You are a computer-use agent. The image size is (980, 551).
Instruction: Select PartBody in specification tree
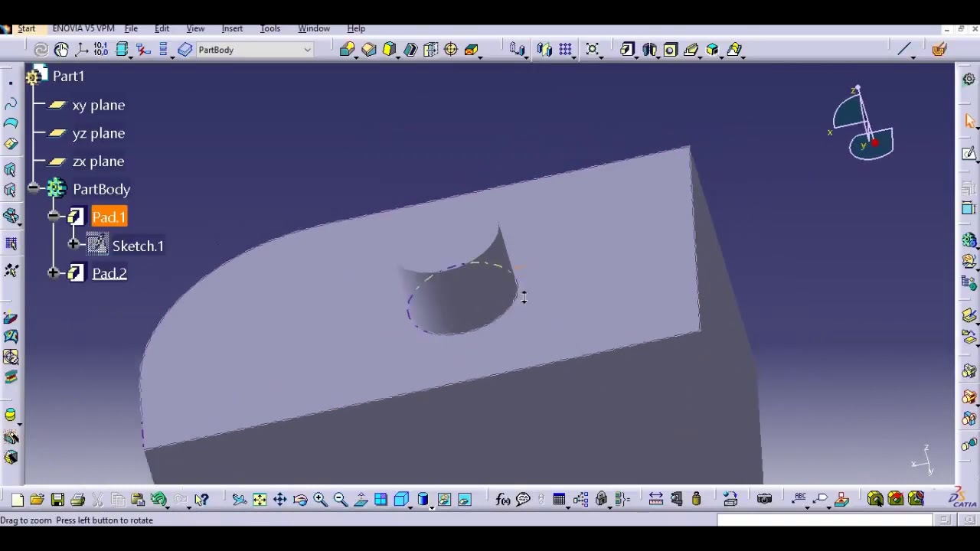(x=101, y=190)
